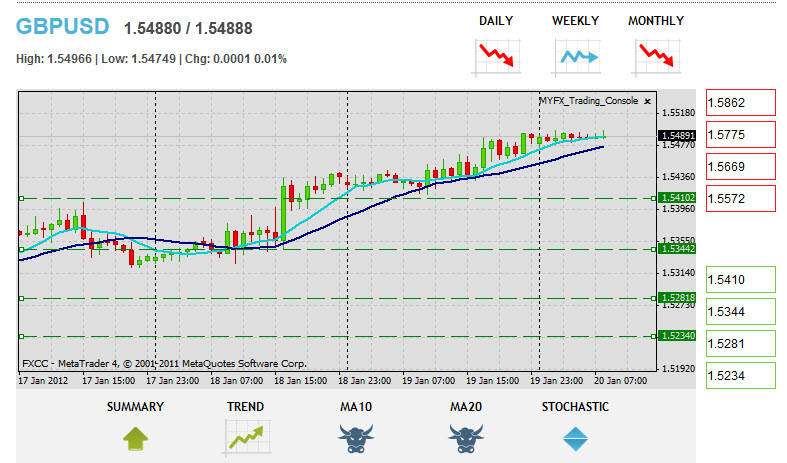Click the TREND indicator label
This screenshot has height=463, width=787.
pos(245,407)
